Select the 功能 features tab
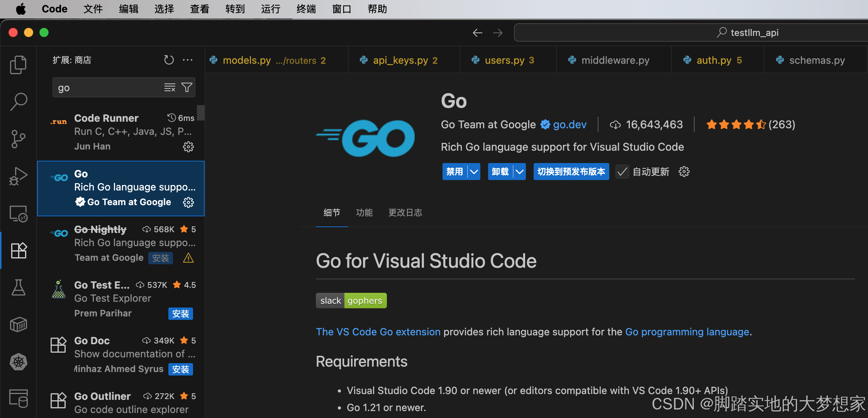The image size is (868, 418). coord(364,212)
